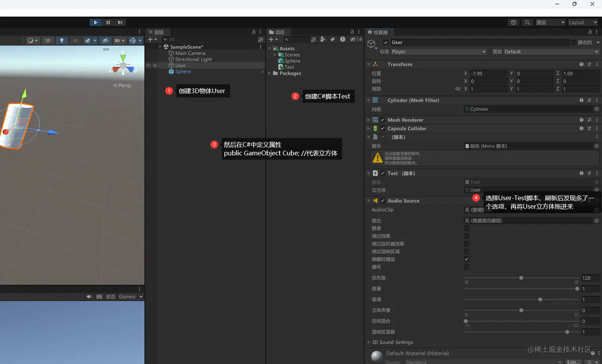Toggle the User object active checkbox
The height and width of the screenshot is (364, 602).
click(385, 43)
